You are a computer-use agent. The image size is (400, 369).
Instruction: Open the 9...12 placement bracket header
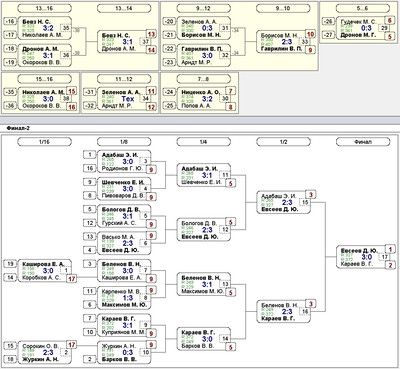click(203, 8)
